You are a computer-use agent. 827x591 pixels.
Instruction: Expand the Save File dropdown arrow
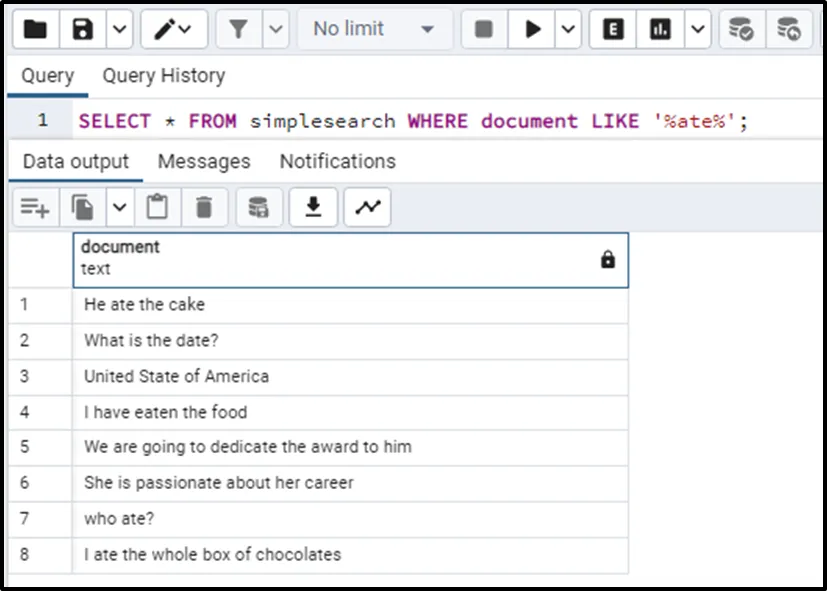click(x=119, y=30)
